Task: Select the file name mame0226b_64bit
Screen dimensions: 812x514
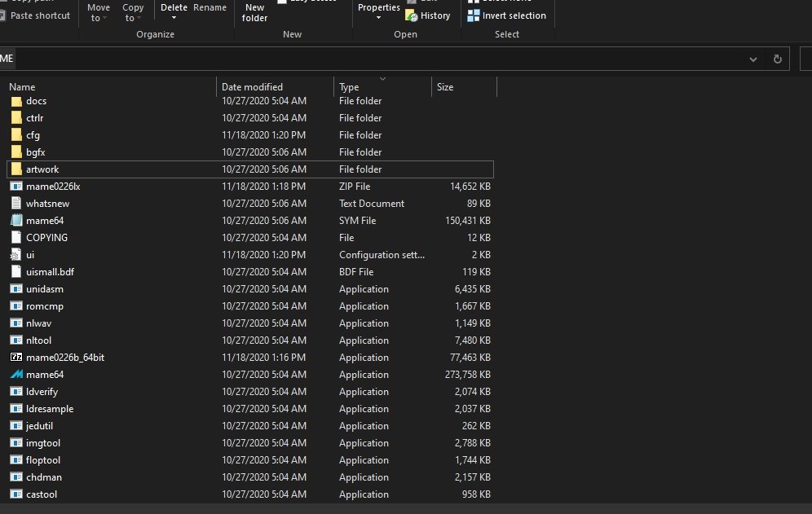Action: (x=65, y=357)
